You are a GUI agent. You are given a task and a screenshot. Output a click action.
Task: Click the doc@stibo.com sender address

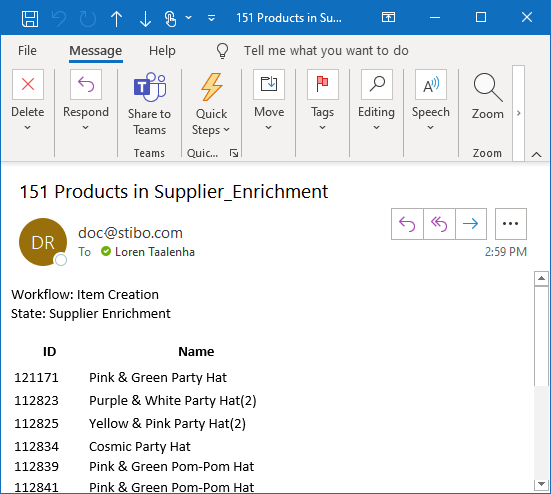[130, 233]
